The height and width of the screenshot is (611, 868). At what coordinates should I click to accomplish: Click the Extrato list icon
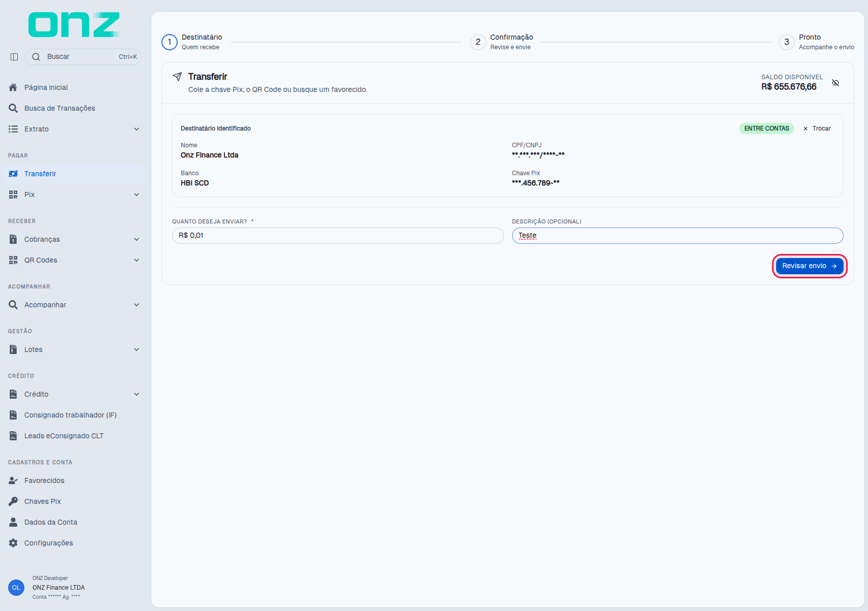pos(13,129)
